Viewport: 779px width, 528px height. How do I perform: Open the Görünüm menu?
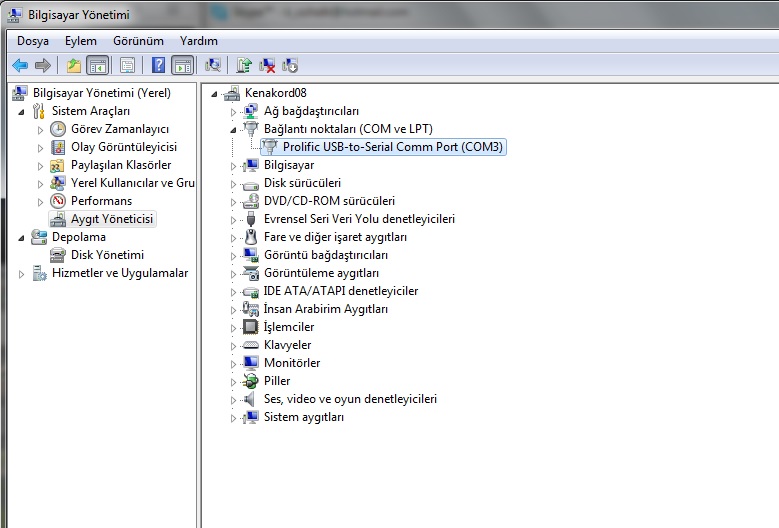click(x=138, y=41)
